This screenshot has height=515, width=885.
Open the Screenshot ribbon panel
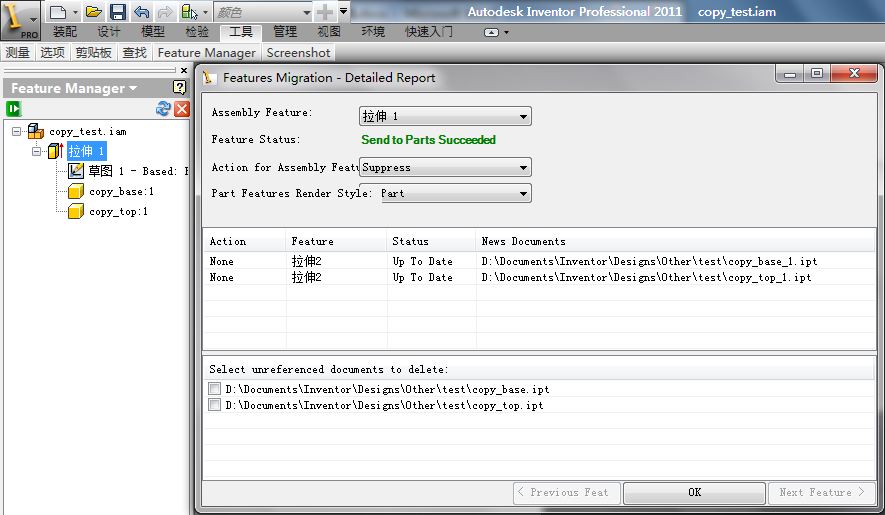click(299, 53)
